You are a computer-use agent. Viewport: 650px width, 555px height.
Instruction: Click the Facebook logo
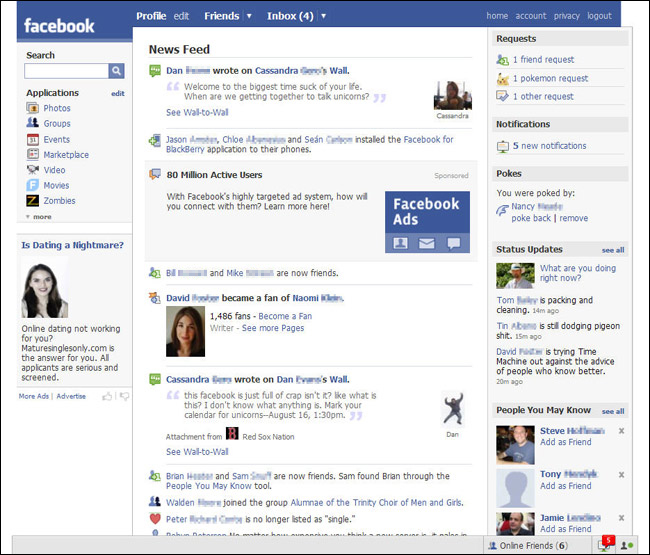pyautogui.click(x=59, y=26)
